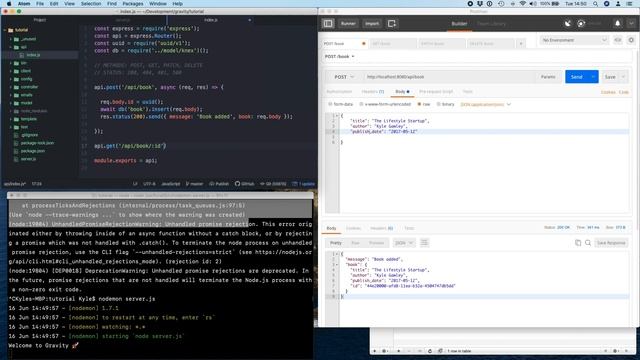Open the POST method dropdown
This screenshot has width=640, height=360.
[x=344, y=77]
